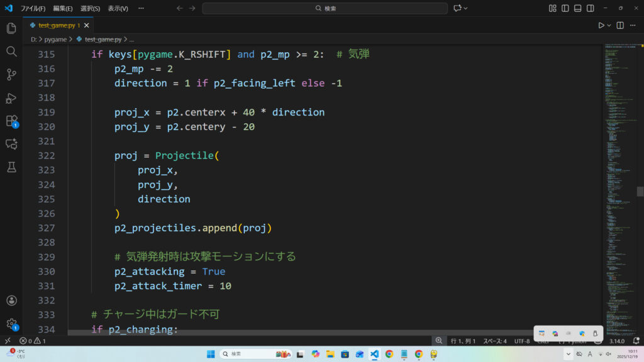Toggle the secondary side bar layout button
This screenshot has width=644, height=362.
(x=590, y=8)
